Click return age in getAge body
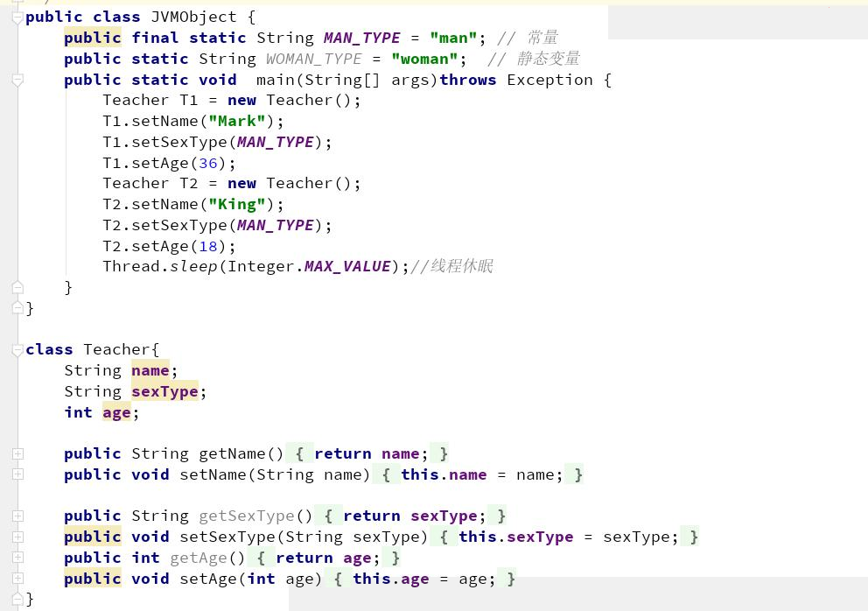The width and height of the screenshot is (868, 611). [324, 558]
